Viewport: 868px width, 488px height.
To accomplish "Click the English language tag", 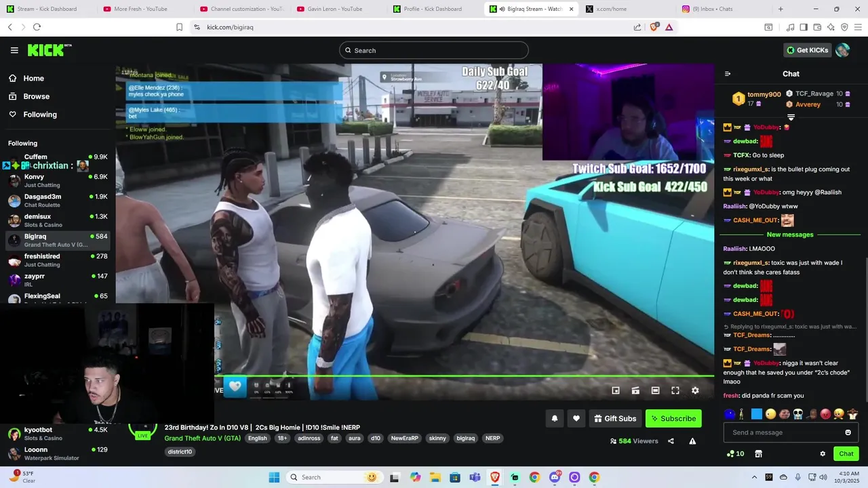I will (258, 439).
